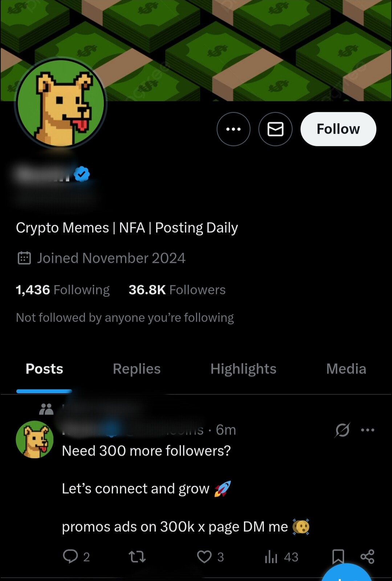
Task: View post analytics bar chart icon
Action: [x=271, y=556]
